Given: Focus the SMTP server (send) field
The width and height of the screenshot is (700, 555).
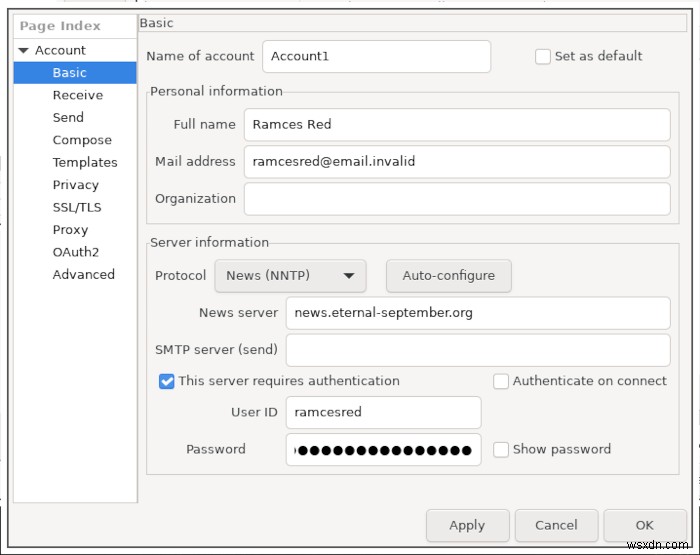Looking at the screenshot, I should pos(478,350).
